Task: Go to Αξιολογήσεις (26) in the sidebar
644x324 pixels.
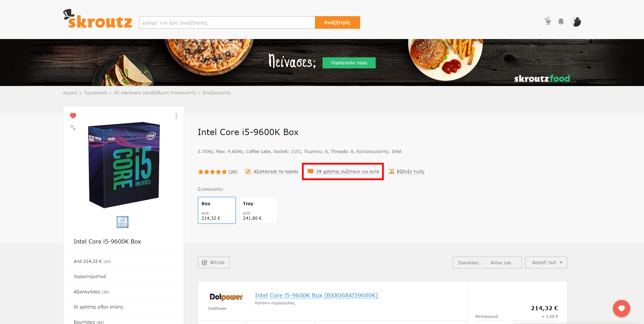Action: pos(91,292)
